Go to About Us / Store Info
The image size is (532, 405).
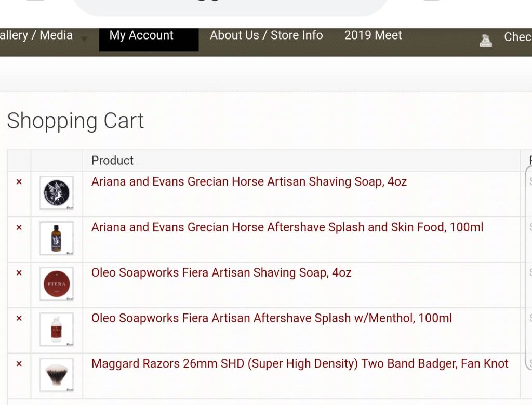click(267, 35)
